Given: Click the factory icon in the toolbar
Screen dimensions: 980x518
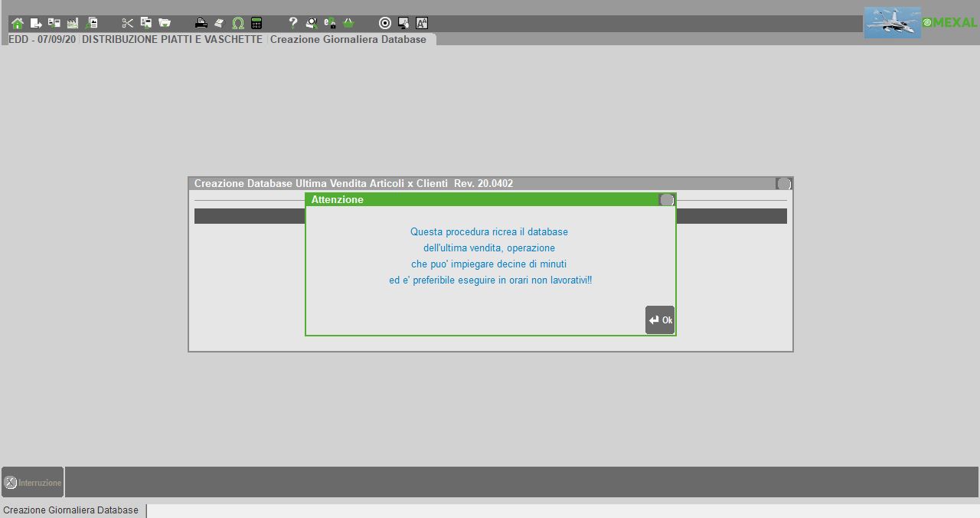Looking at the screenshot, I should (73, 23).
